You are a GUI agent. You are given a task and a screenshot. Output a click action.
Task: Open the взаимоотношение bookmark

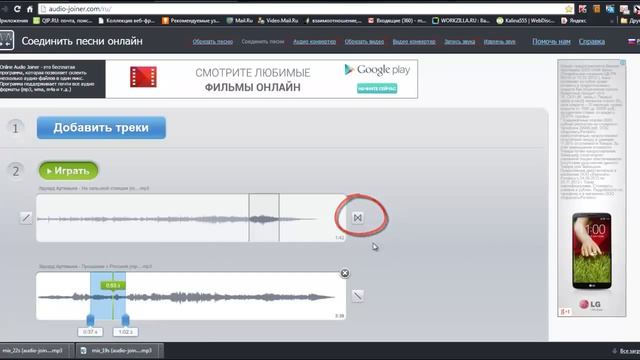point(333,20)
